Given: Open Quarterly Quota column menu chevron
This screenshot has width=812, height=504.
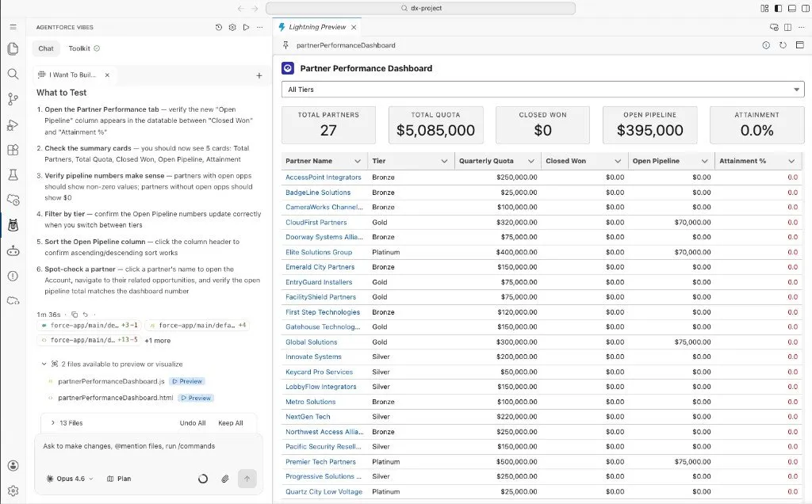Looking at the screenshot, I should click(530, 161).
